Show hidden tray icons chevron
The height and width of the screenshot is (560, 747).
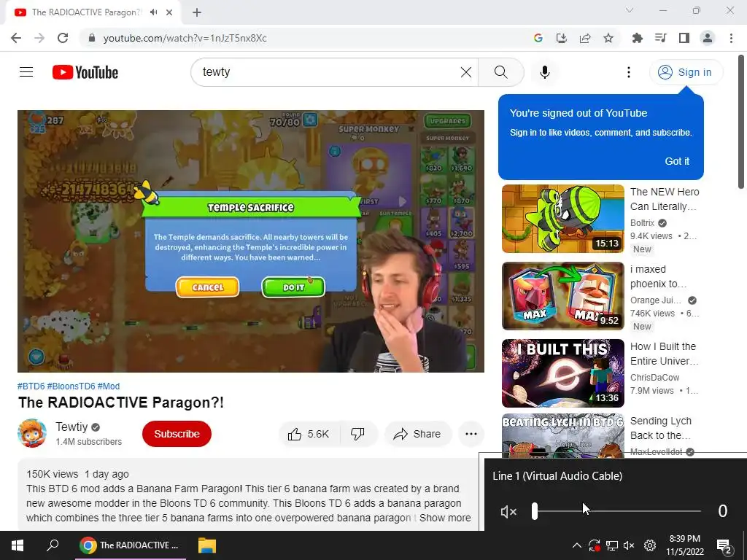(x=576, y=545)
